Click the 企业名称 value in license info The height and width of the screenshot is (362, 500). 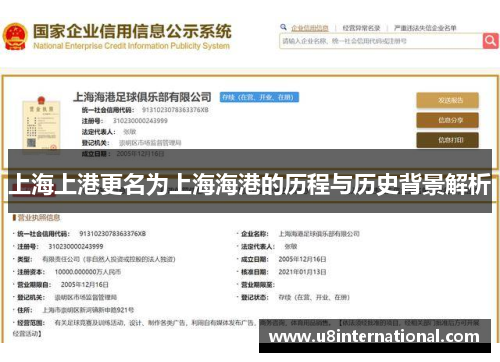(x=319, y=234)
